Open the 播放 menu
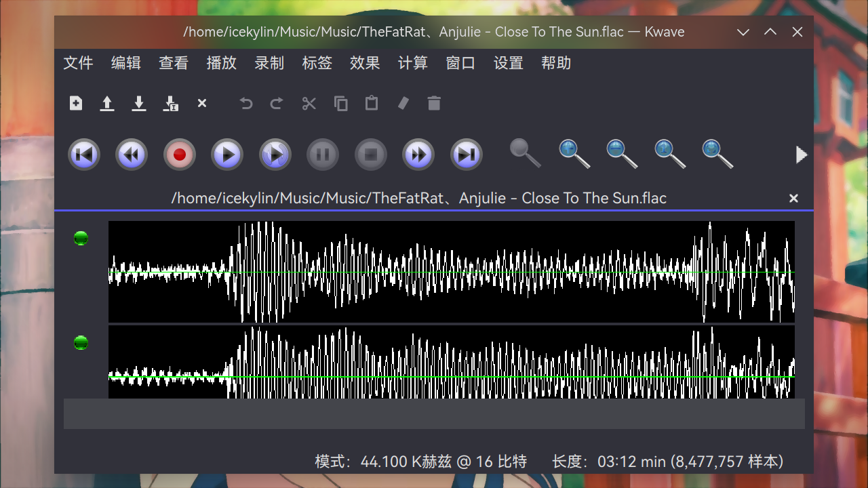This screenshot has height=488, width=868. click(x=221, y=63)
